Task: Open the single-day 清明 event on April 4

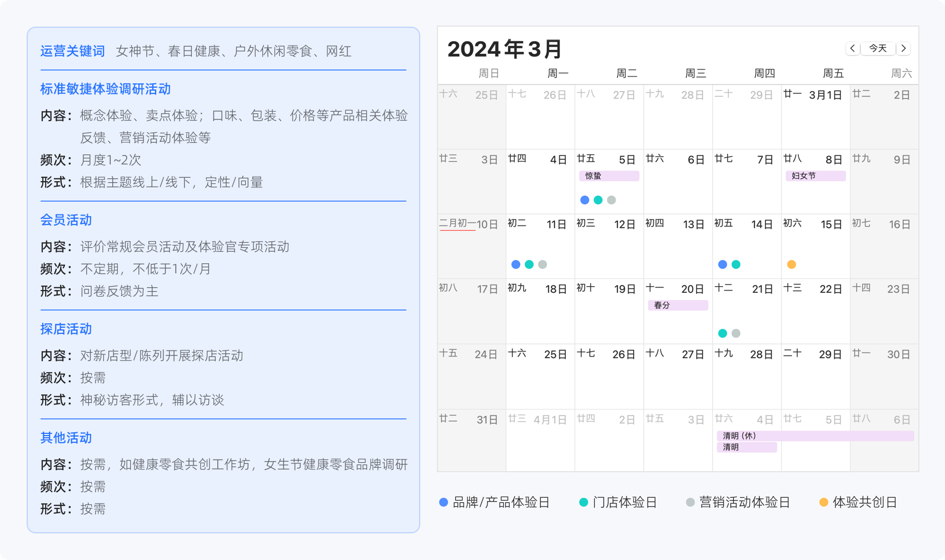Action: point(747,447)
